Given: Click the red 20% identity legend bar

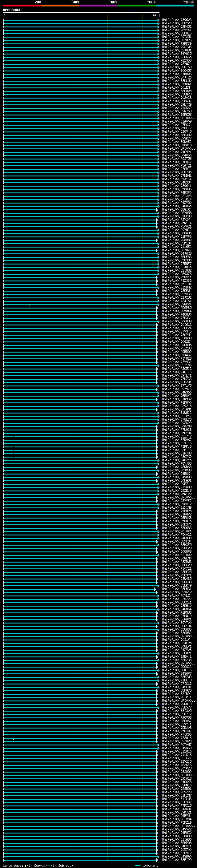Looking at the screenshot, I should coord(22,6).
